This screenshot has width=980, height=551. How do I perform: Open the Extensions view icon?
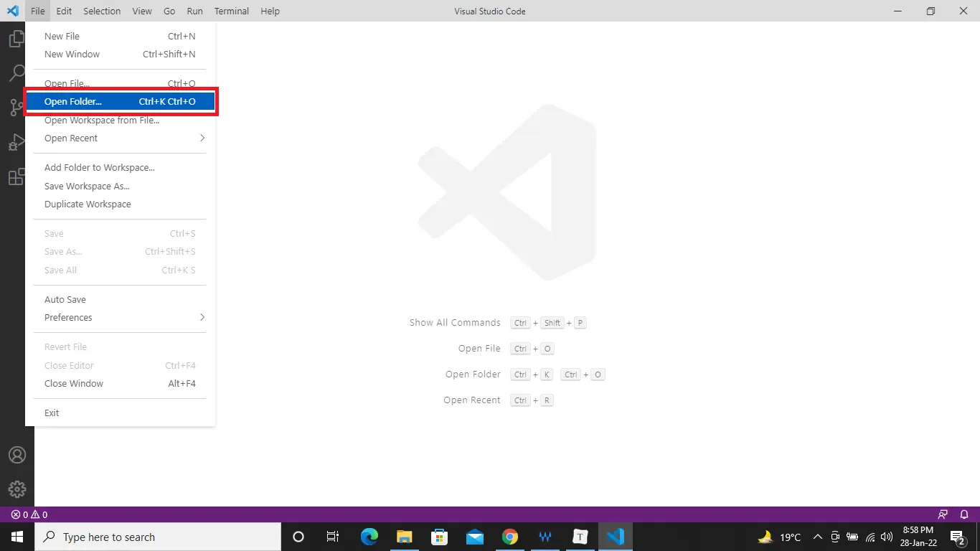pos(17,177)
